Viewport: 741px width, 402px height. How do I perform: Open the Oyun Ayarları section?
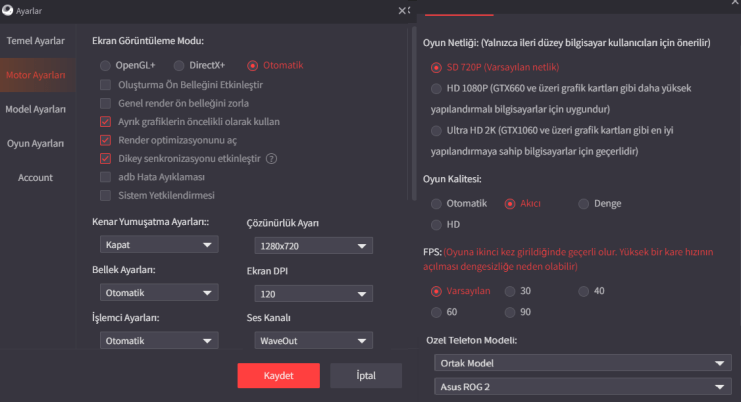(x=35, y=144)
